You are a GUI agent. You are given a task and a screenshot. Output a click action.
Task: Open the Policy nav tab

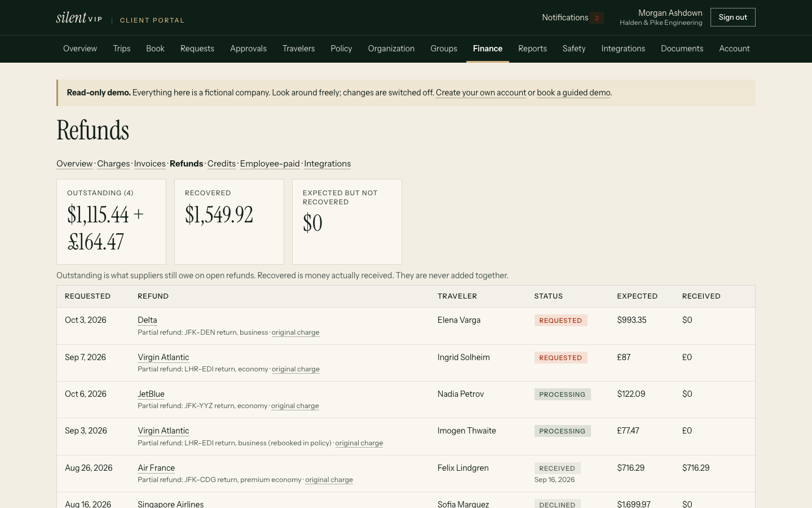341,49
